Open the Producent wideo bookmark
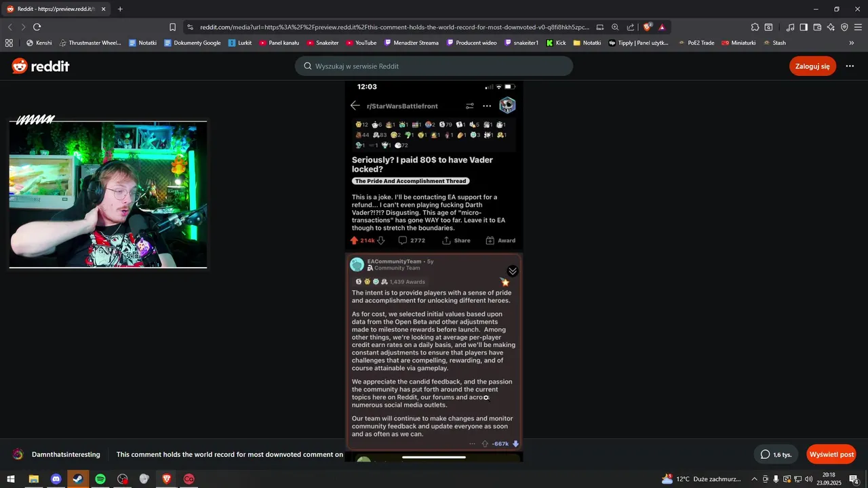The image size is (868, 488). 471,43
